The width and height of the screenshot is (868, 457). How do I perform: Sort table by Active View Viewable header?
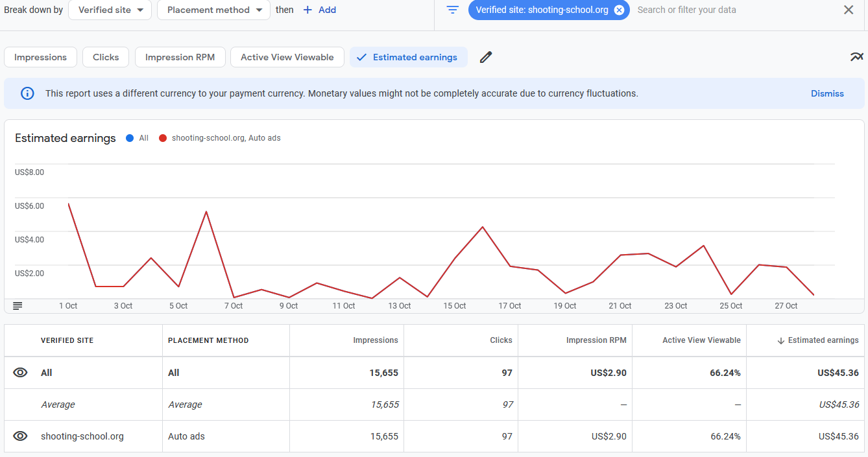tap(701, 340)
